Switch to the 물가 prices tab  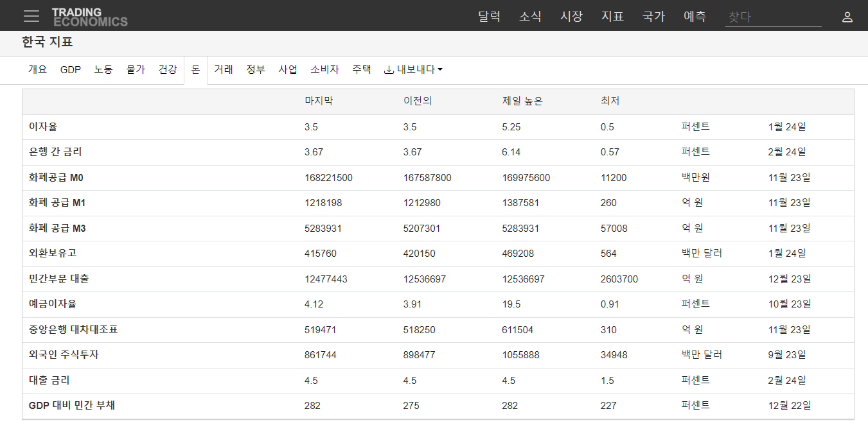[x=136, y=69]
